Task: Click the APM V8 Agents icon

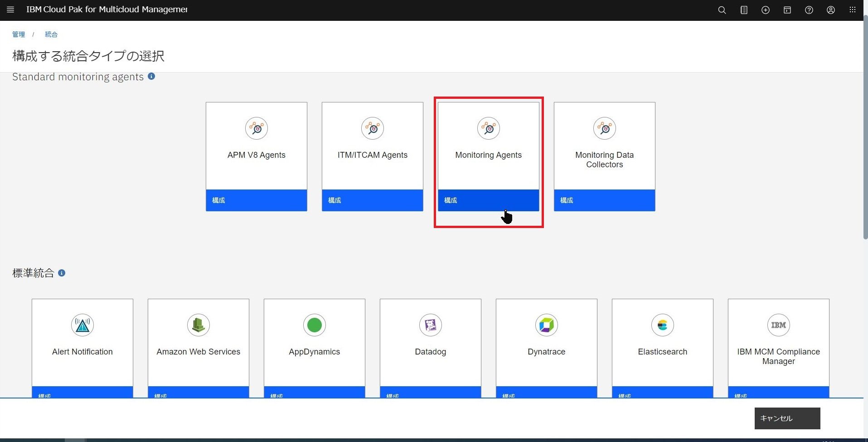Action: 257,128
